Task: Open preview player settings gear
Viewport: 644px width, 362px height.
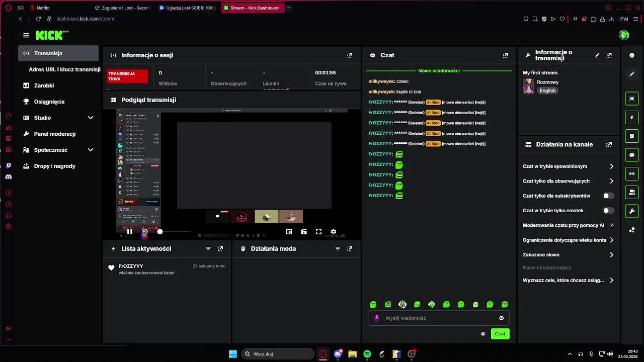Action: (x=333, y=232)
